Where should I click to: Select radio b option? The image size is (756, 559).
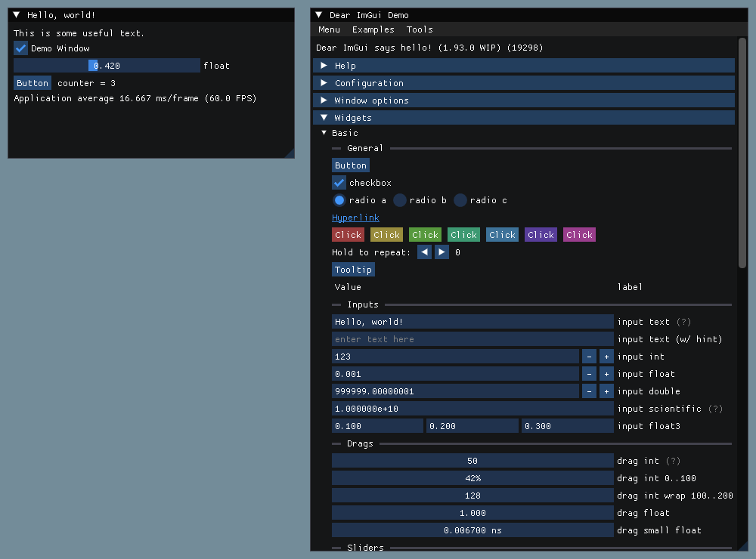[x=400, y=200]
